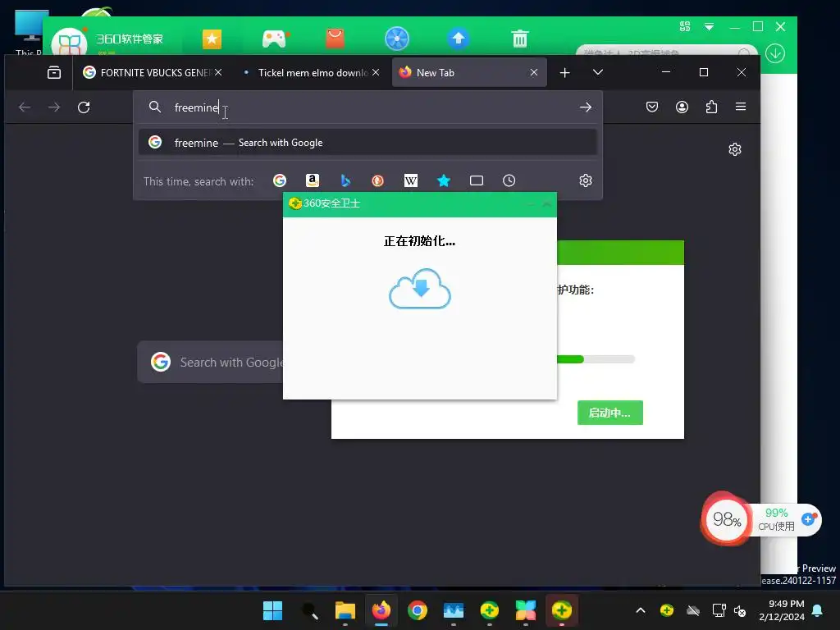The image size is (840, 630).
Task: Switch to FORTNITE VBUCKS GENER tab
Action: pyautogui.click(x=146, y=73)
